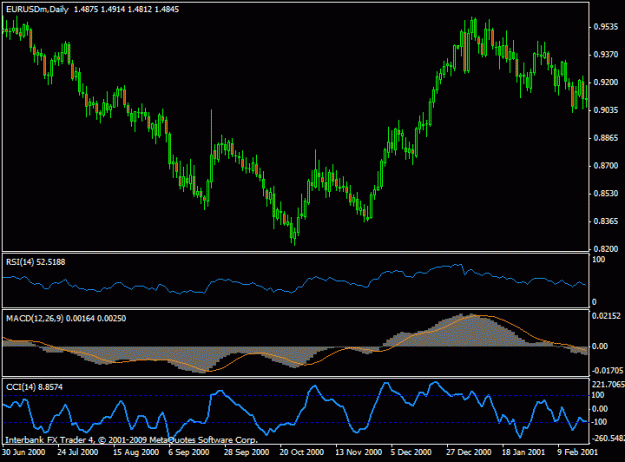
Task: Click the 30 Jun 2000 date label
Action: 24,452
